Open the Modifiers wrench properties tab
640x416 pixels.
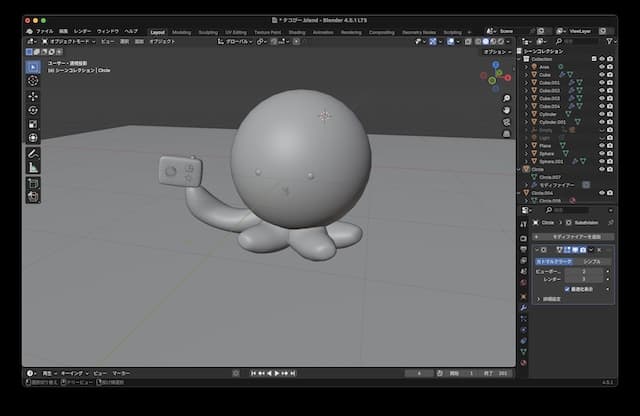pyautogui.click(x=524, y=308)
